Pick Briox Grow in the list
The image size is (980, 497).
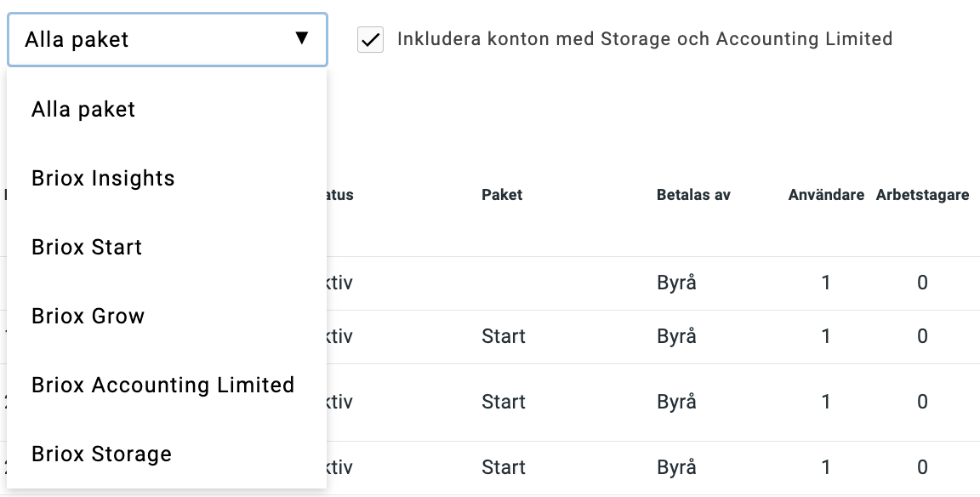pos(166,316)
